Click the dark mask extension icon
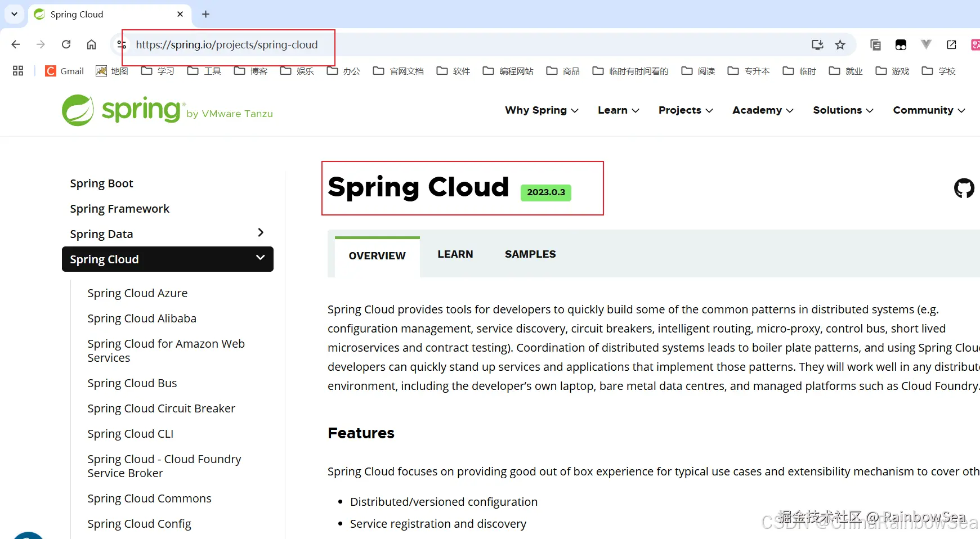Viewport: 980px width, 539px height. click(x=901, y=44)
